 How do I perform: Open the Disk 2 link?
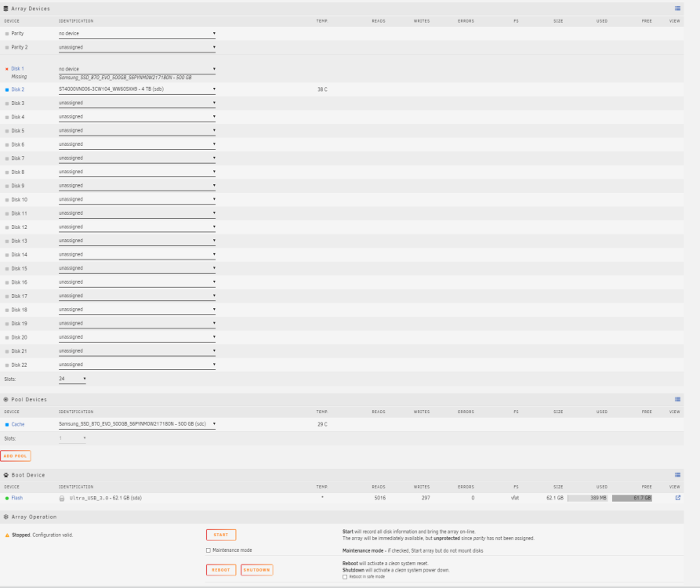coord(18,89)
